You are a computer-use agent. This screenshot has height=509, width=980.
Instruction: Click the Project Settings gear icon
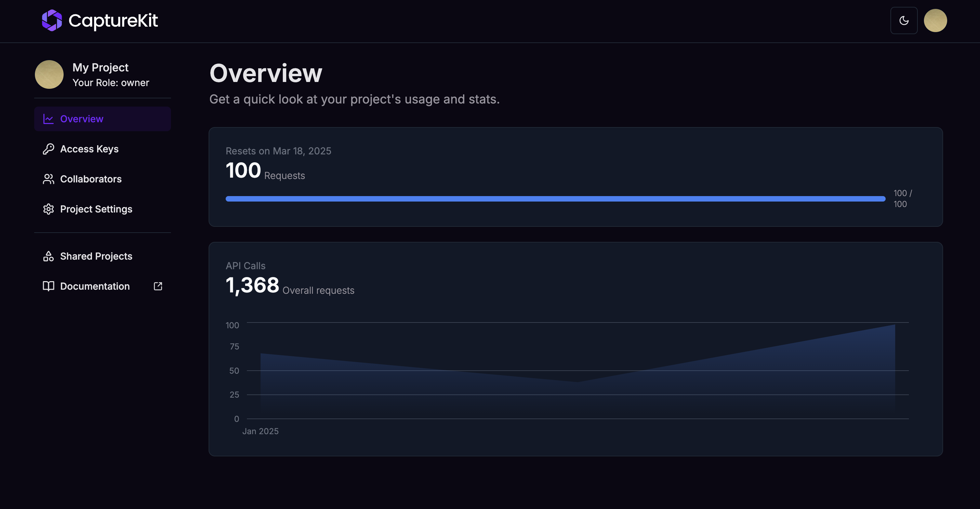[48, 209]
